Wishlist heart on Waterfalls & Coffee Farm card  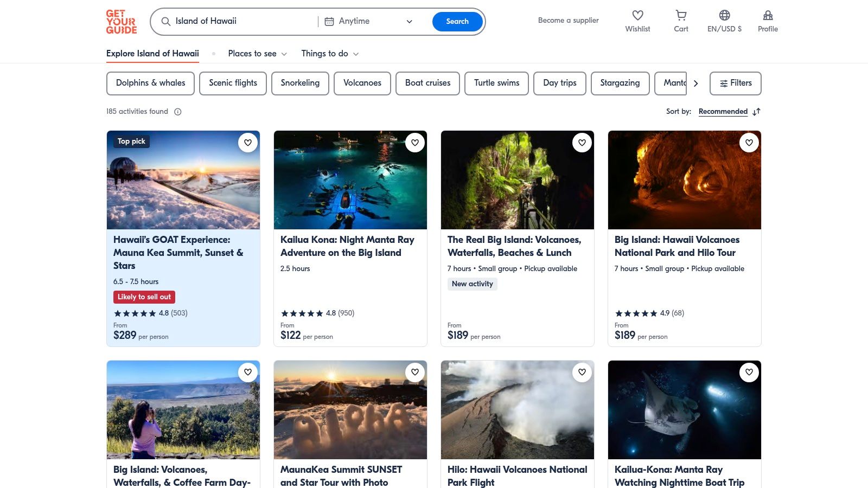(x=248, y=372)
